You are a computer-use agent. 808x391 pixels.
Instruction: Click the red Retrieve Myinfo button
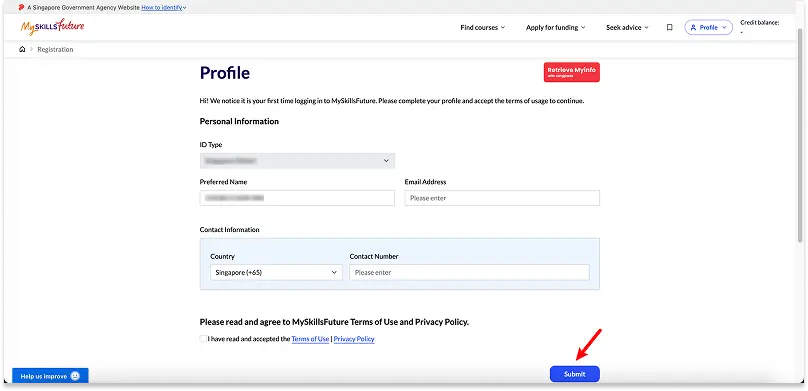(571, 72)
